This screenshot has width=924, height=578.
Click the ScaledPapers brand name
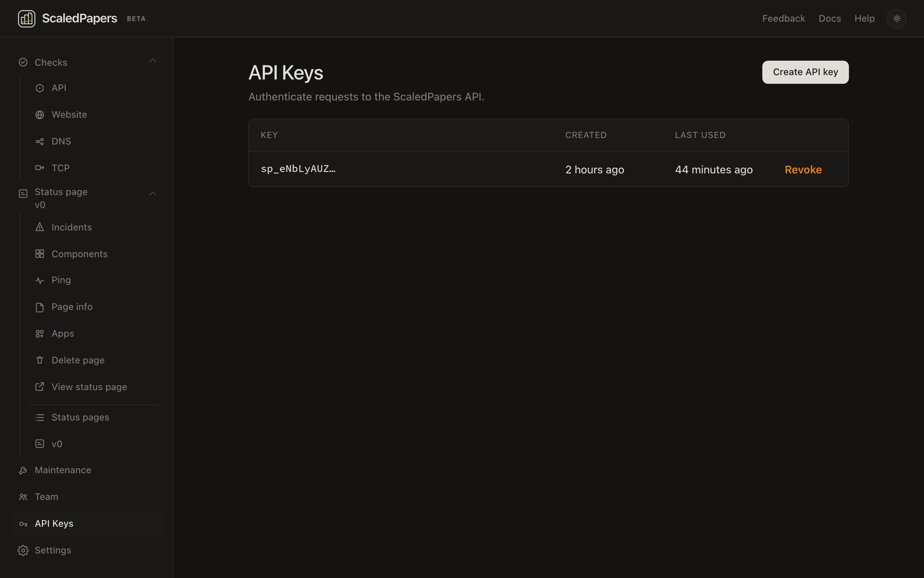(79, 18)
